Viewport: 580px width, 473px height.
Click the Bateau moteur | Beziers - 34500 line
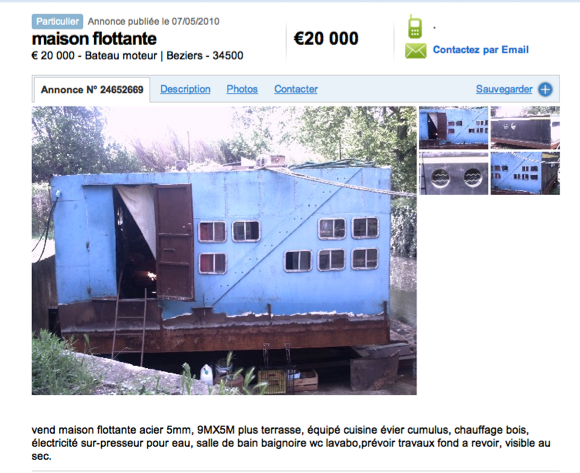(164, 55)
